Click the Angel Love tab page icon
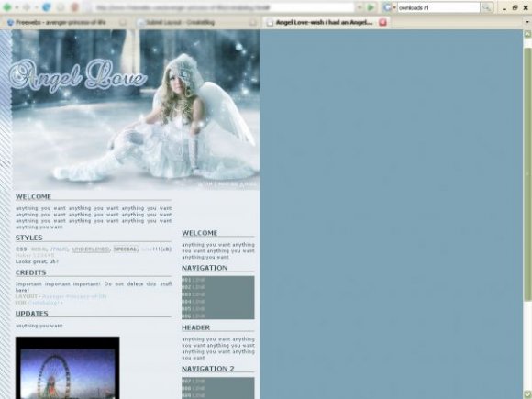This screenshot has height=399, width=532. [270, 22]
